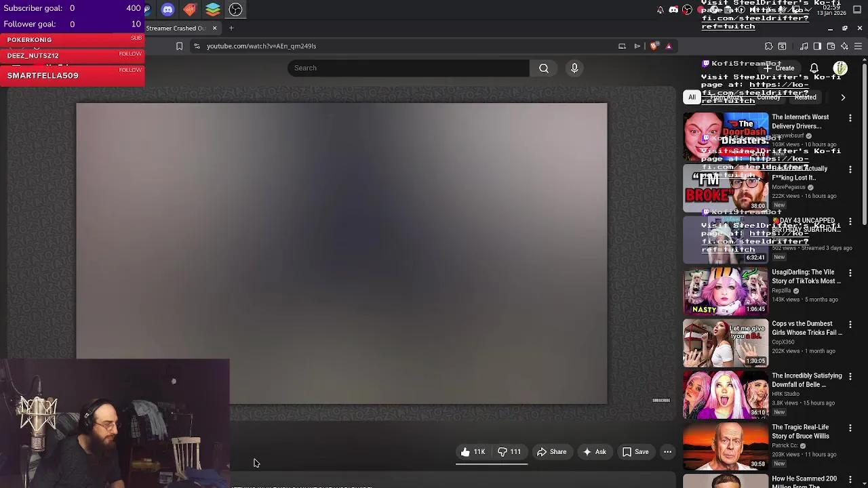Open site info icon beside URL
This screenshot has width=868, height=488.
point(197,46)
